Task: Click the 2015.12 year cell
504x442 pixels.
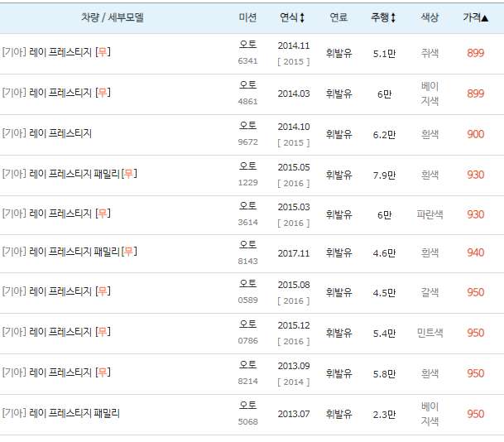Action: [x=294, y=325]
